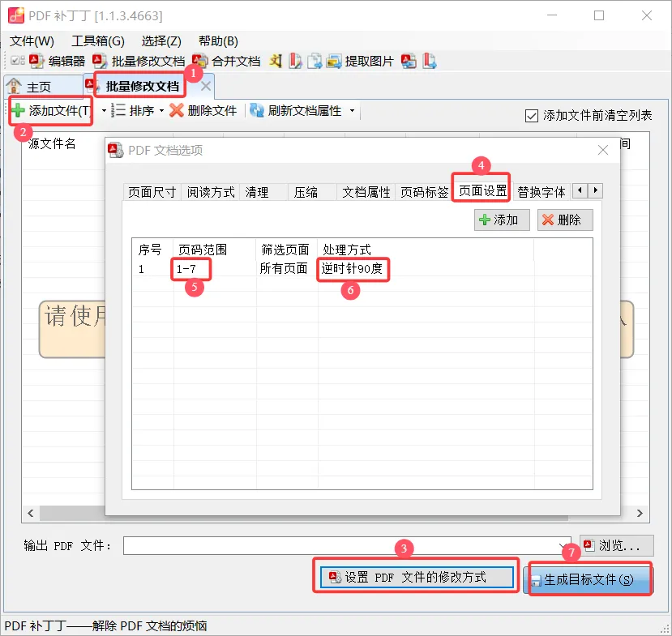Switch to the 页码标签 tab
672x636 pixels.
point(424,192)
